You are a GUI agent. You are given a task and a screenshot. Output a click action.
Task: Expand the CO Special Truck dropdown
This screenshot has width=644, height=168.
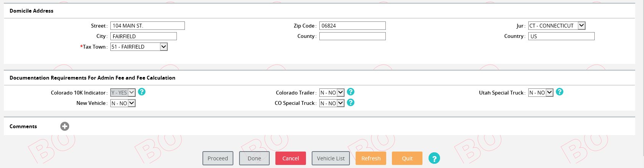click(x=332, y=103)
